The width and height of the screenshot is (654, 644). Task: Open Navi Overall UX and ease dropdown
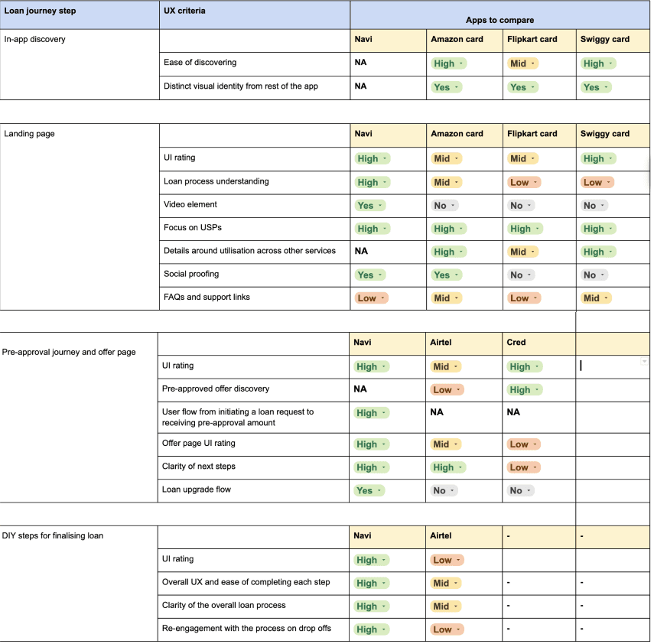click(371, 584)
